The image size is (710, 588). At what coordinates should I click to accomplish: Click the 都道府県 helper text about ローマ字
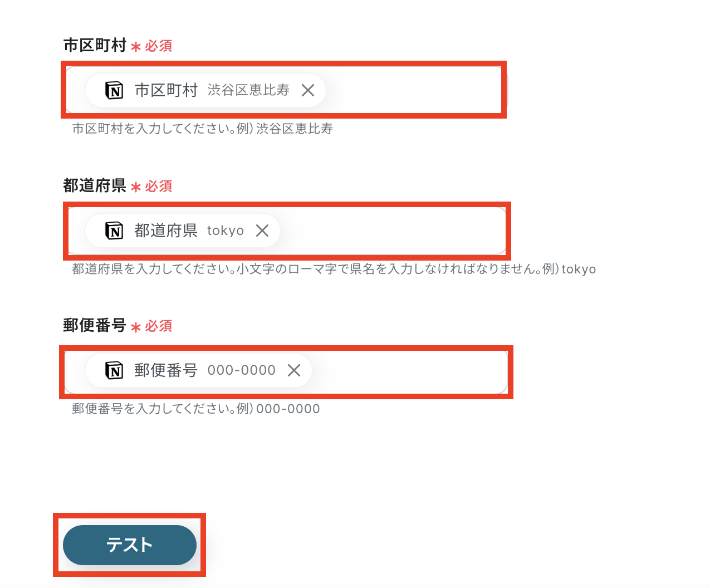coord(334,269)
